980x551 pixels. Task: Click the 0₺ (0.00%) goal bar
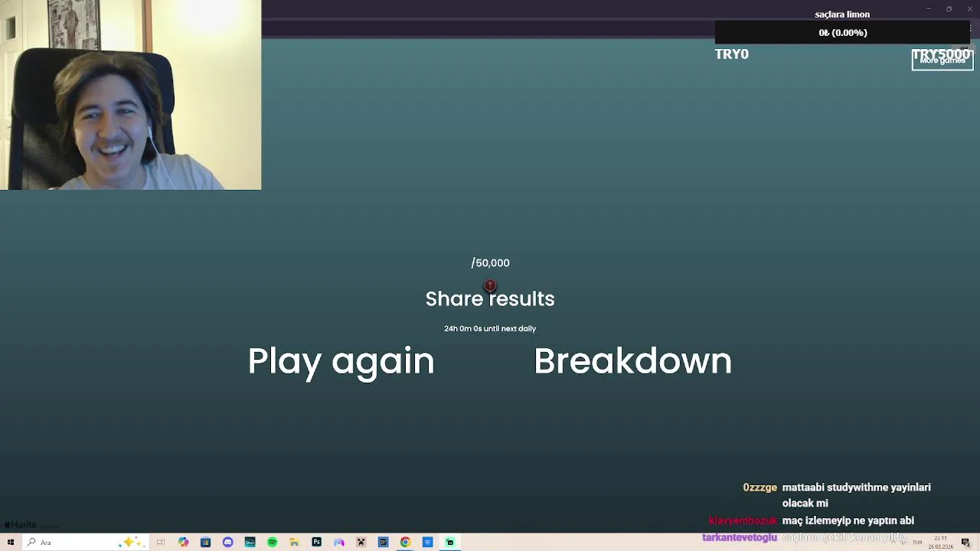842,33
